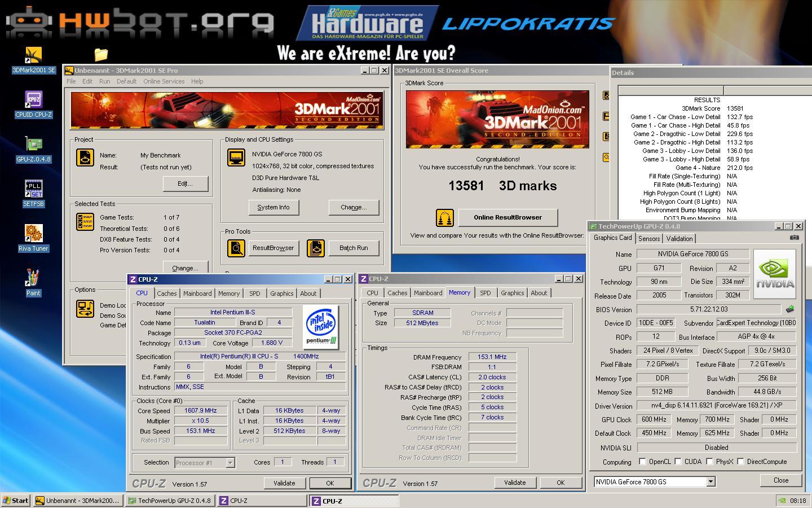
Task: Open the Help menu in 3DMark
Action: [197, 81]
